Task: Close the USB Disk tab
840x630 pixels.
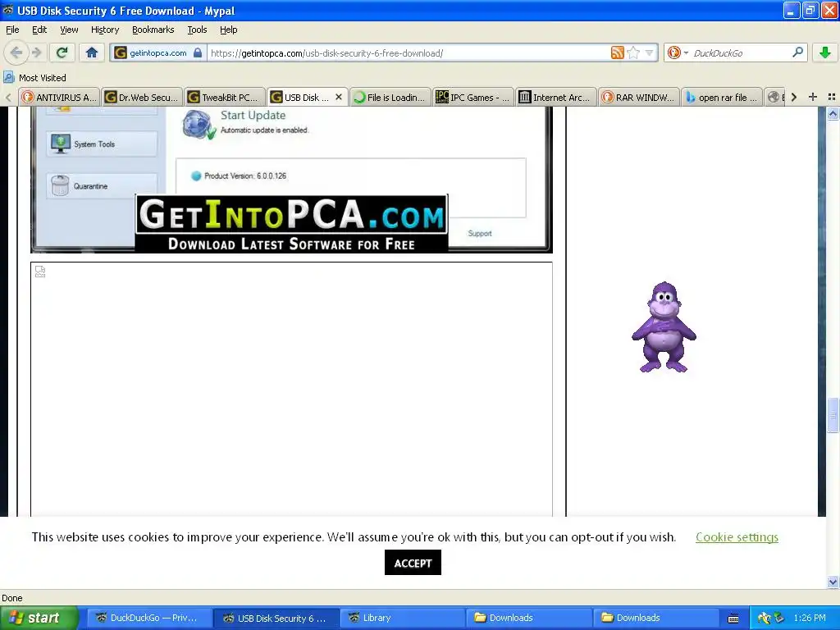Action: pos(339,97)
